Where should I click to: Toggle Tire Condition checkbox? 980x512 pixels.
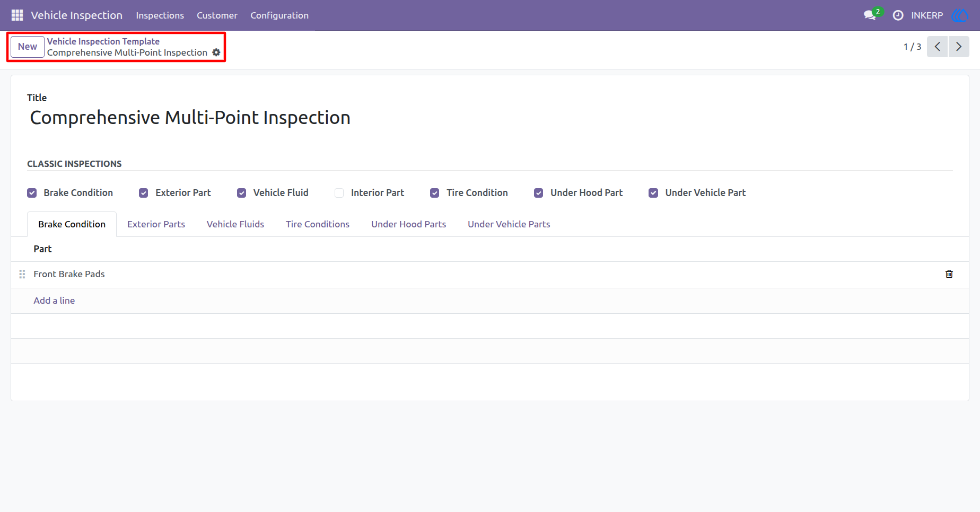coord(434,193)
